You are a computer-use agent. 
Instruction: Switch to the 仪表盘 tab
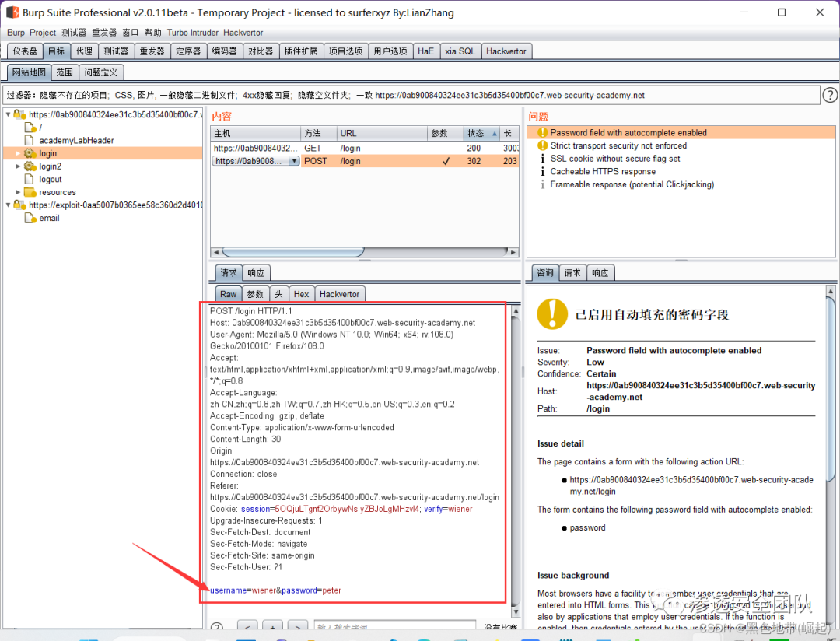[x=25, y=51]
